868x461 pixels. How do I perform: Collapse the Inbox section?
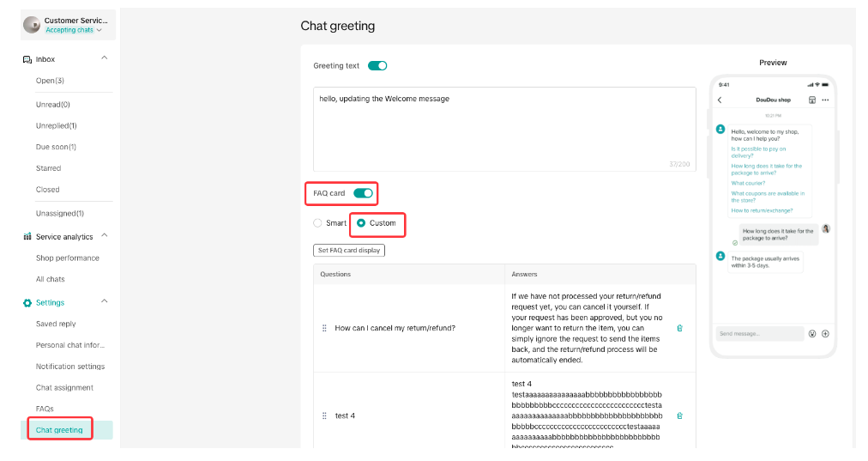105,58
